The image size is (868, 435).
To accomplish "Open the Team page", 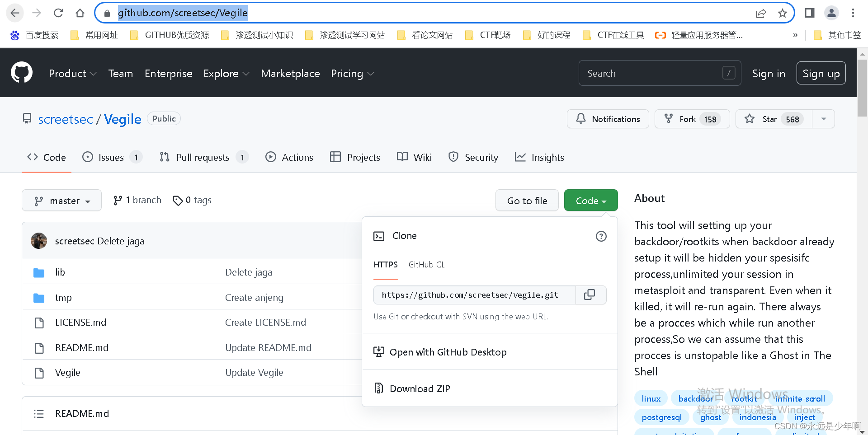I will (121, 74).
